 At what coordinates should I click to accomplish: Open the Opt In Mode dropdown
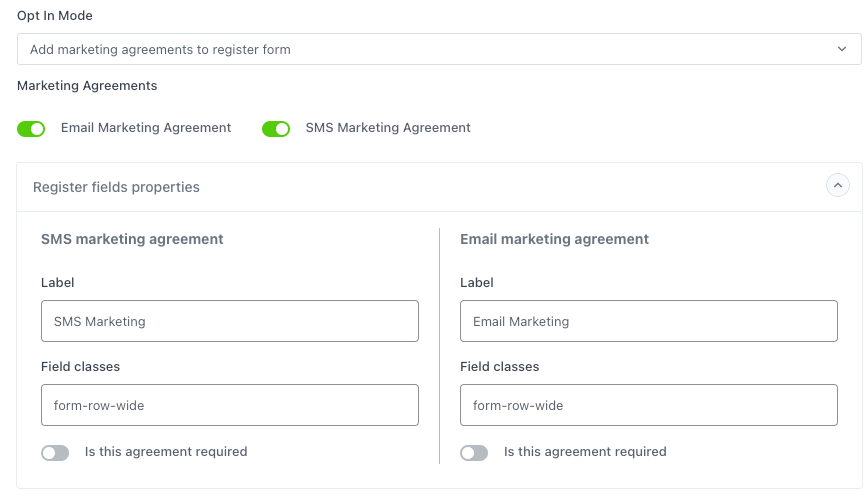tap(439, 49)
